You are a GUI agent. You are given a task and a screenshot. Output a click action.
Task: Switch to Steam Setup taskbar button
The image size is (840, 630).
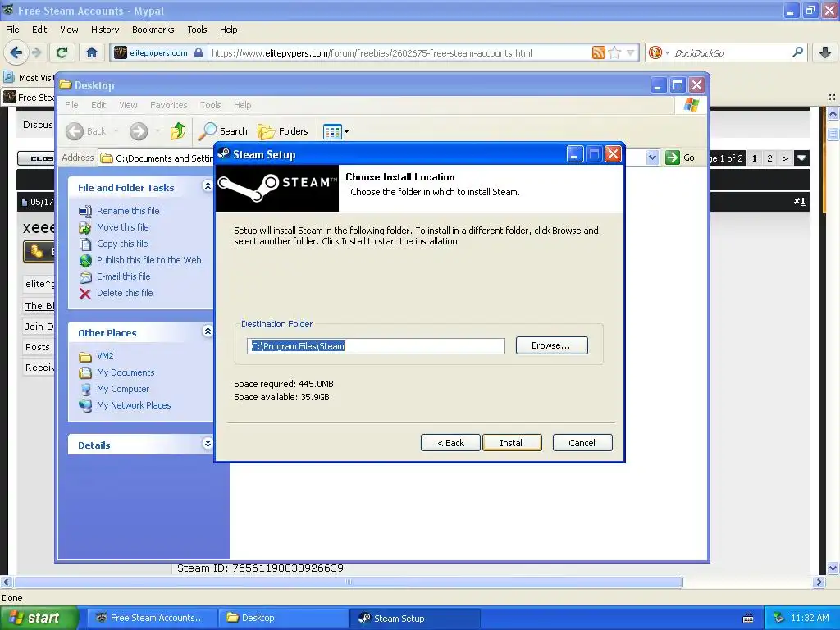(413, 618)
